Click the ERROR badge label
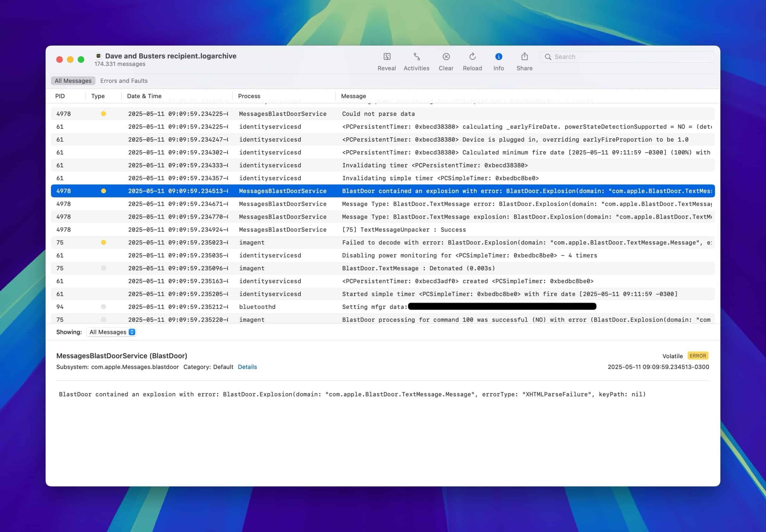Screen dimensions: 766x532 click(x=697, y=356)
